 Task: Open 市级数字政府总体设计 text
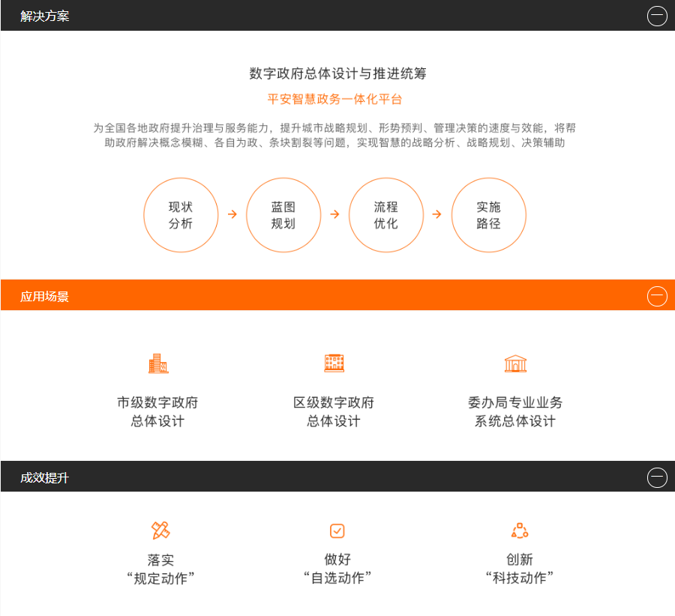(157, 411)
